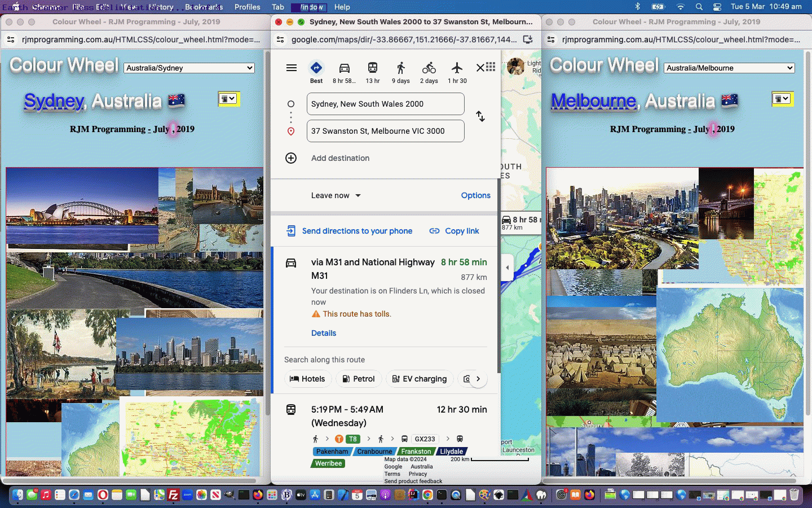Click the Hotels chip
Image resolution: width=812 pixels, height=508 pixels.
point(307,379)
